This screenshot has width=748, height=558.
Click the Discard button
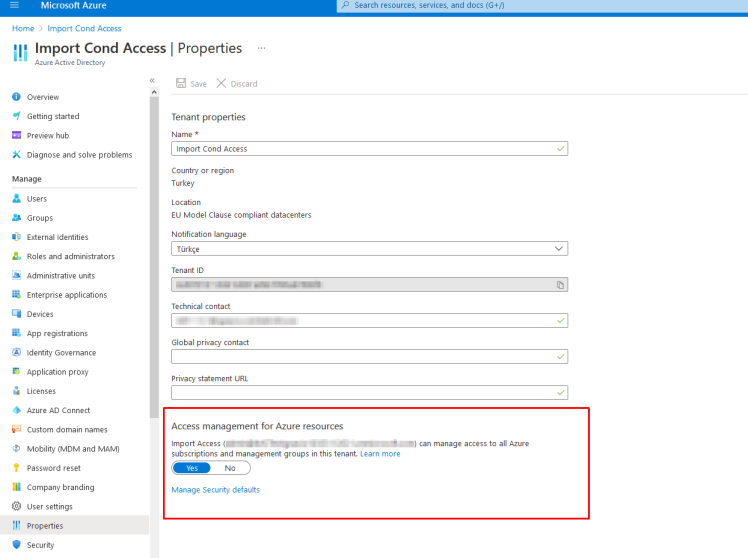(x=237, y=83)
